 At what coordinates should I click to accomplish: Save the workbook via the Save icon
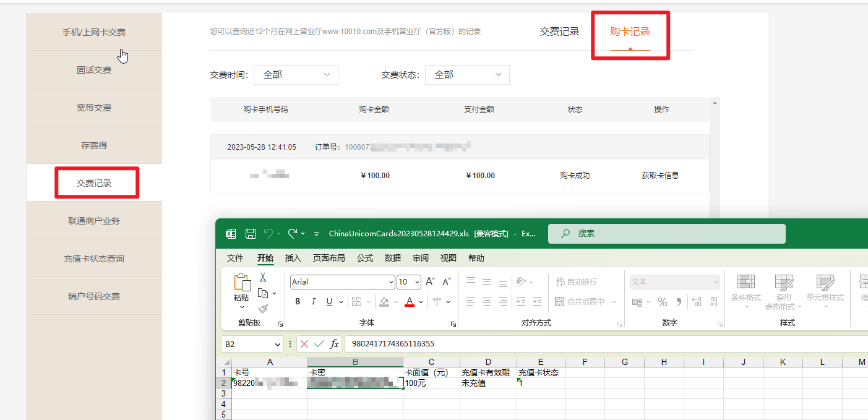[x=250, y=233]
